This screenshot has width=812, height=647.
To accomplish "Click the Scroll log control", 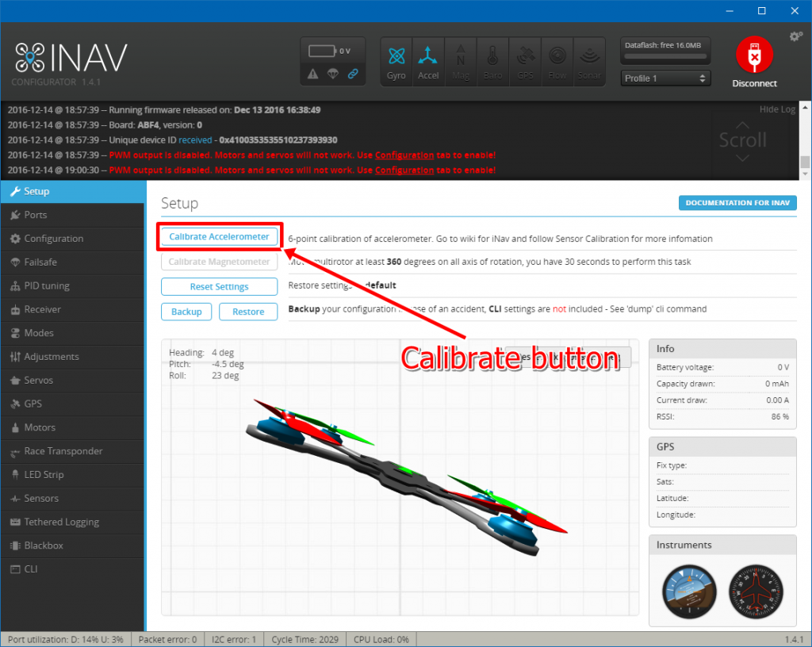I will point(742,140).
